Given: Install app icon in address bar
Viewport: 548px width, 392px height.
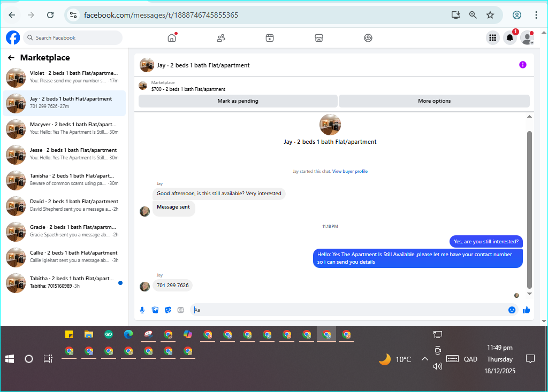Looking at the screenshot, I should pyautogui.click(x=456, y=15).
